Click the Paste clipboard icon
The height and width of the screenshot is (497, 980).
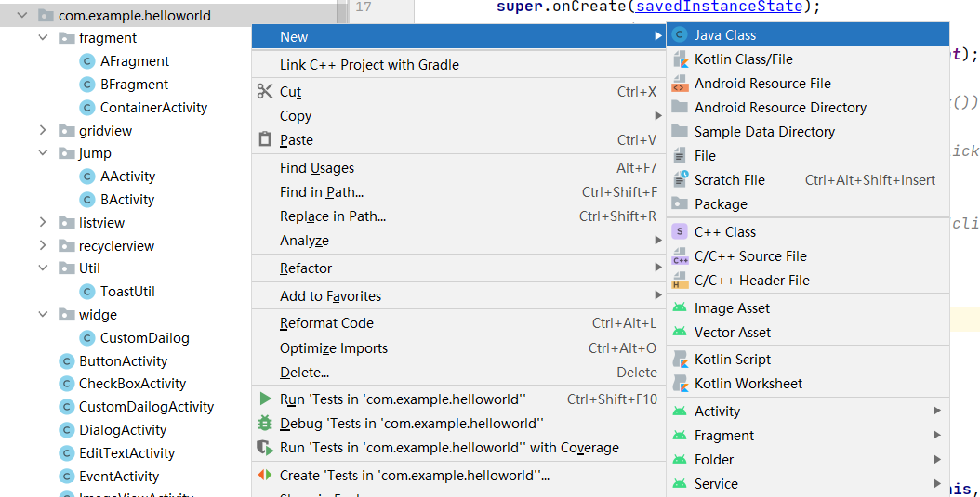pos(264,140)
